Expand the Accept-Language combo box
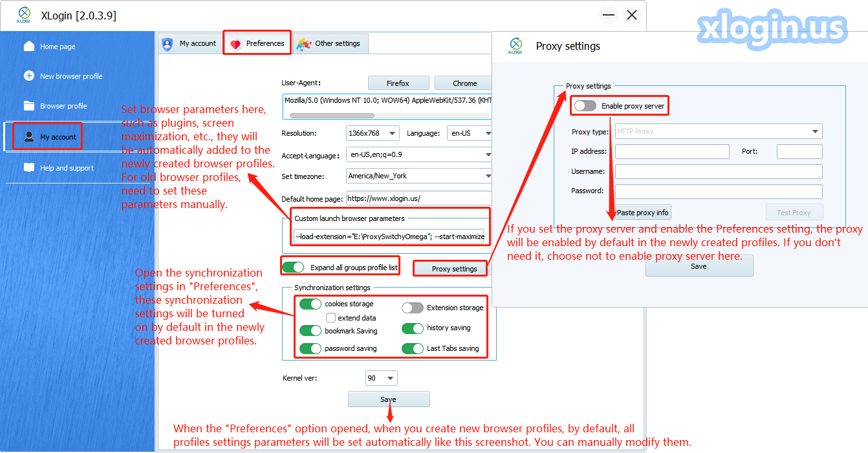Image resolution: width=868 pixels, height=453 pixels. pos(419,154)
